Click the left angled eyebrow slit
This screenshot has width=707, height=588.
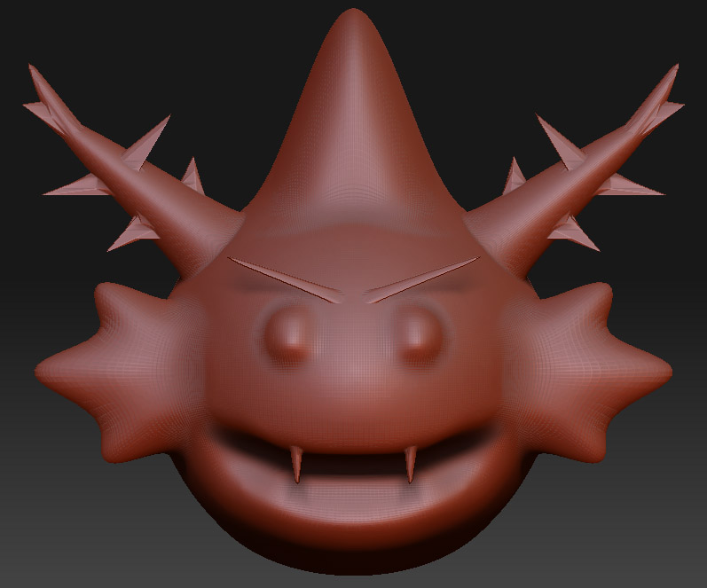(x=284, y=279)
